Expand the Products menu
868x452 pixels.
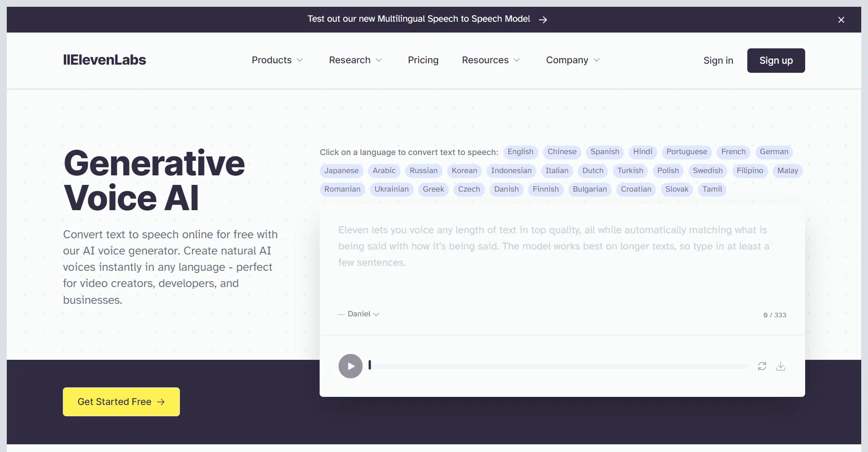pos(277,60)
